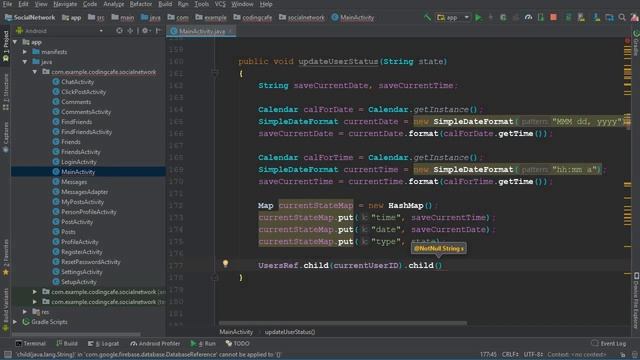Viewport: 640px width, 360px height.
Task: Stop the running app with red square
Action: 553,18
